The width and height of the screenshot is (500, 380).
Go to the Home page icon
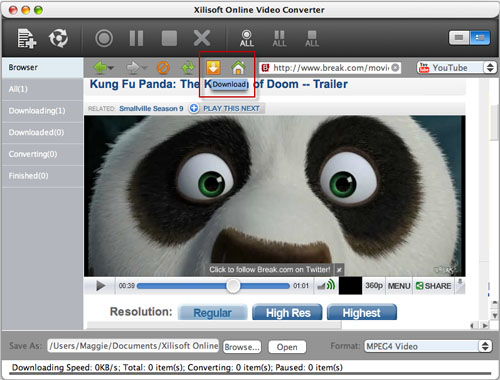238,68
